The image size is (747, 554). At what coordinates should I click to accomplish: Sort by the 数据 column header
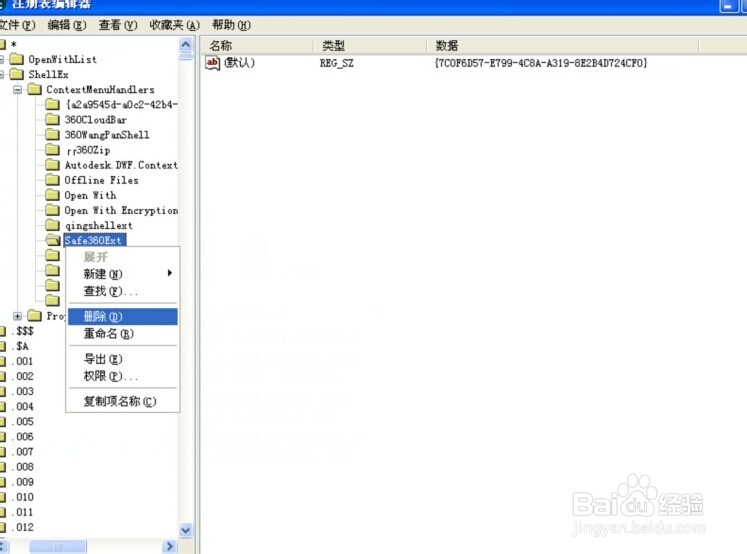tap(563, 46)
